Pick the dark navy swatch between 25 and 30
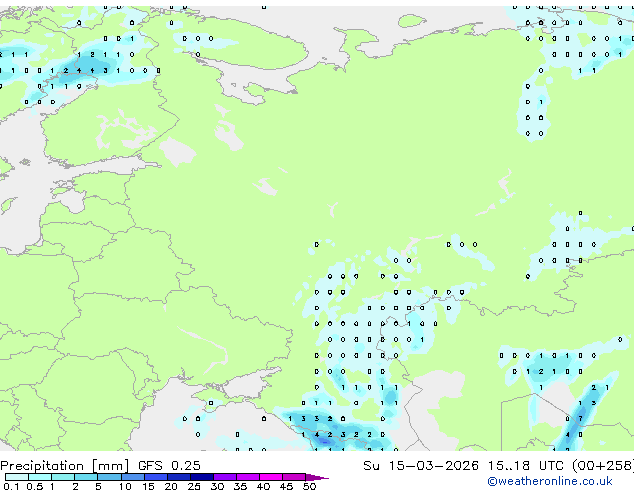The width and height of the screenshot is (634, 490). tap(202, 477)
